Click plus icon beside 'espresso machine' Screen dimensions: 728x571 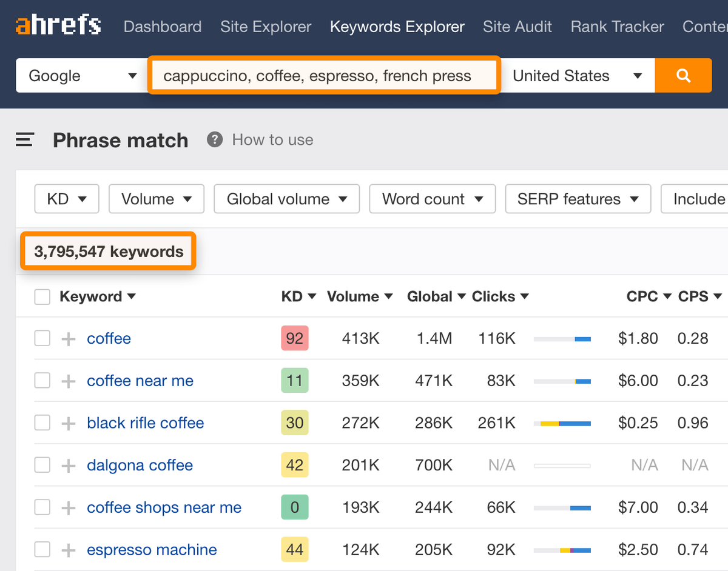point(69,550)
